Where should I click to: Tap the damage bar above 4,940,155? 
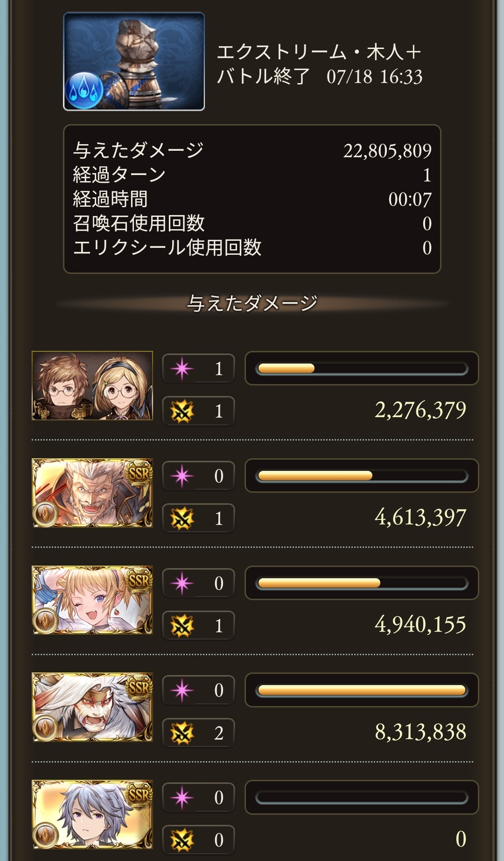click(362, 583)
